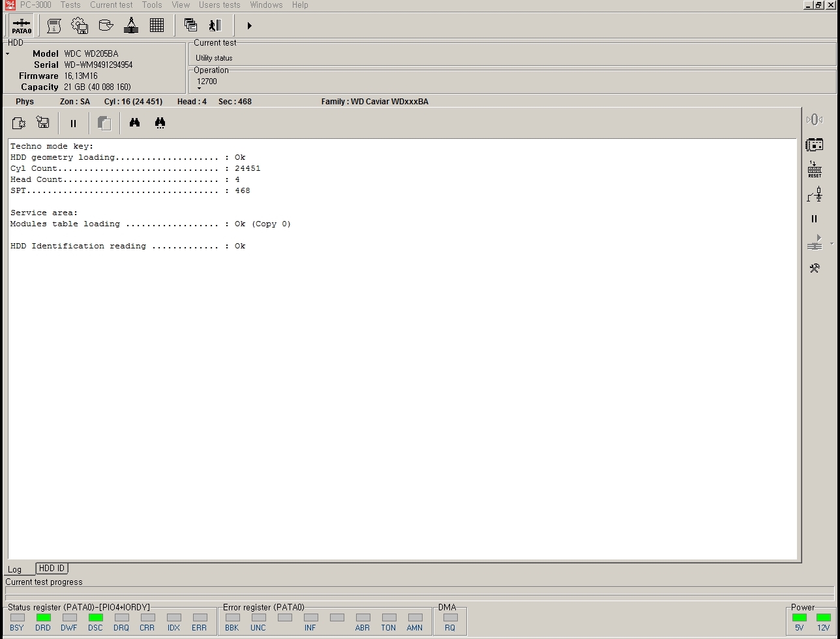
Task: Click the BBK error register indicator
Action: pos(232,617)
